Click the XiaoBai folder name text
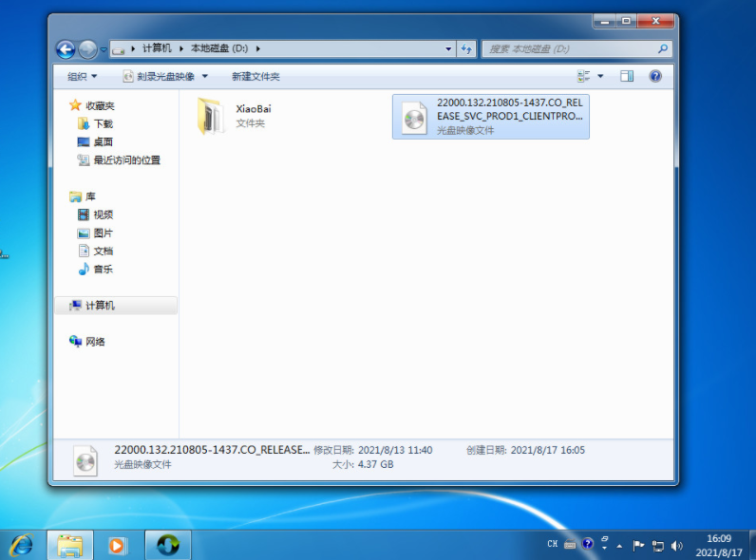The width and height of the screenshot is (756, 560). pos(254,109)
